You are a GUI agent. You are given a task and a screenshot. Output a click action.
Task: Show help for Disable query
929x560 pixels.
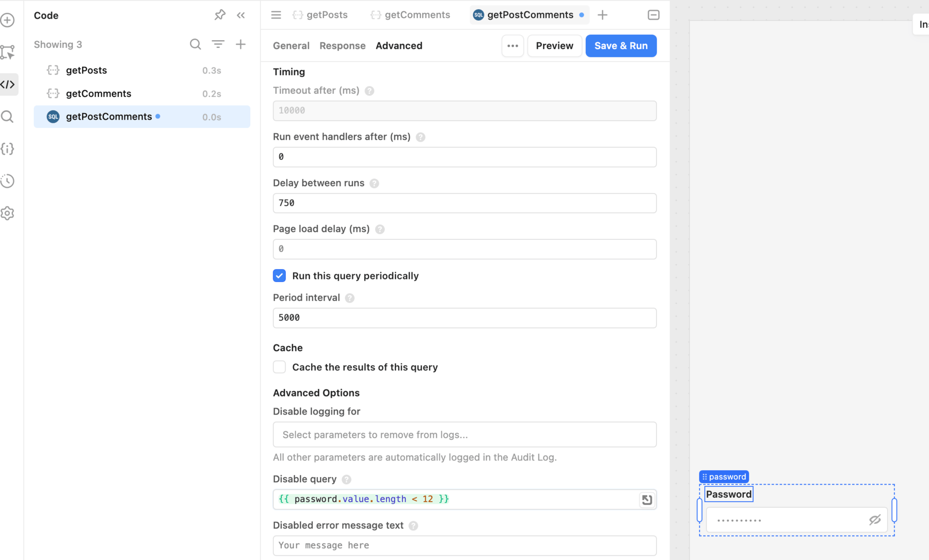click(x=346, y=480)
